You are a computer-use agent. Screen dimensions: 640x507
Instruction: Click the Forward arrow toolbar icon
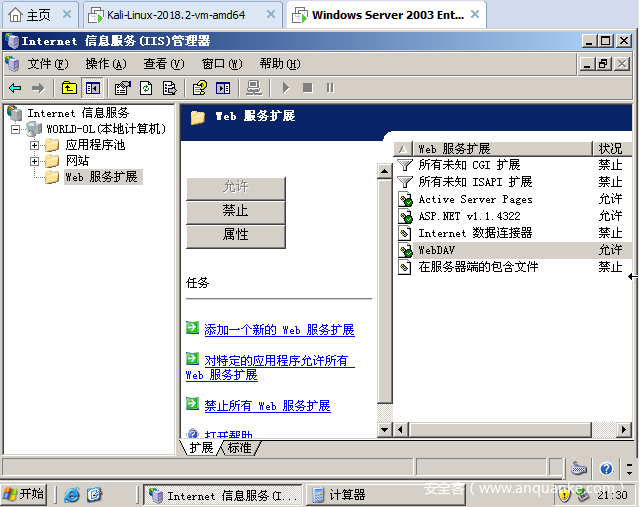pyautogui.click(x=38, y=88)
